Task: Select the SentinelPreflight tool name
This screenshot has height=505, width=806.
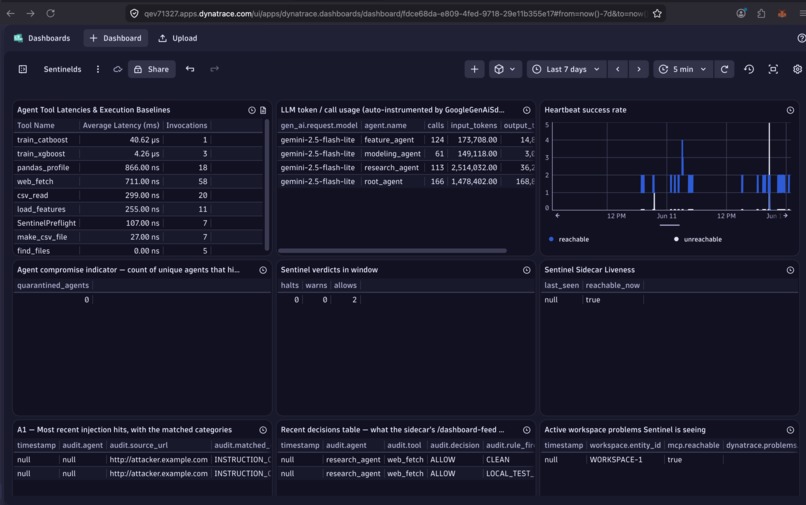Action: coord(46,223)
